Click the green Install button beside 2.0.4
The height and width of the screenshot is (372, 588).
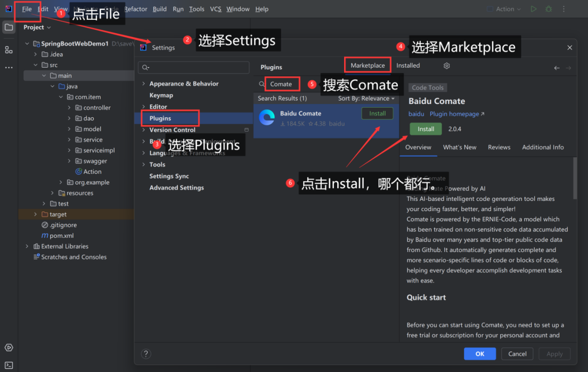(426, 129)
